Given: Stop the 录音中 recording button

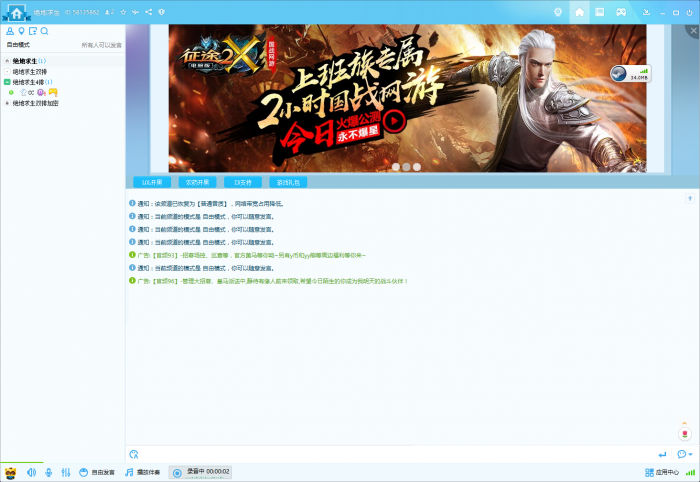Looking at the screenshot, I should pyautogui.click(x=200, y=472).
